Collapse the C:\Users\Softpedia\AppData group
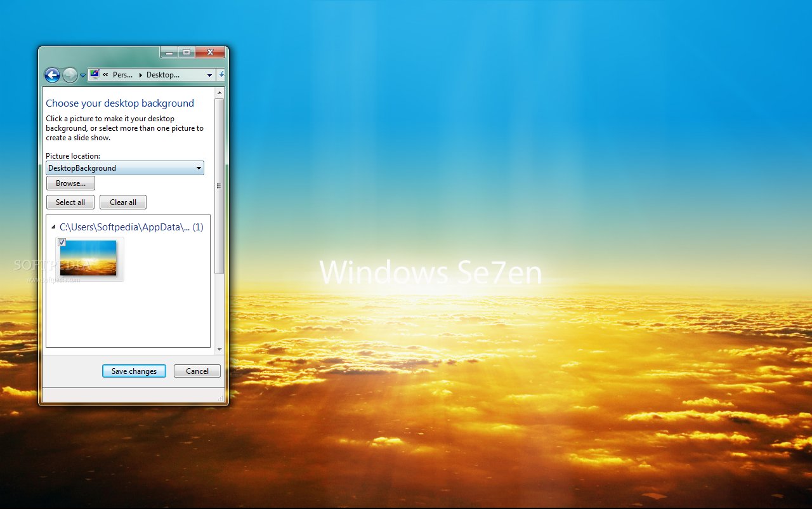The height and width of the screenshot is (509, 812). click(53, 227)
